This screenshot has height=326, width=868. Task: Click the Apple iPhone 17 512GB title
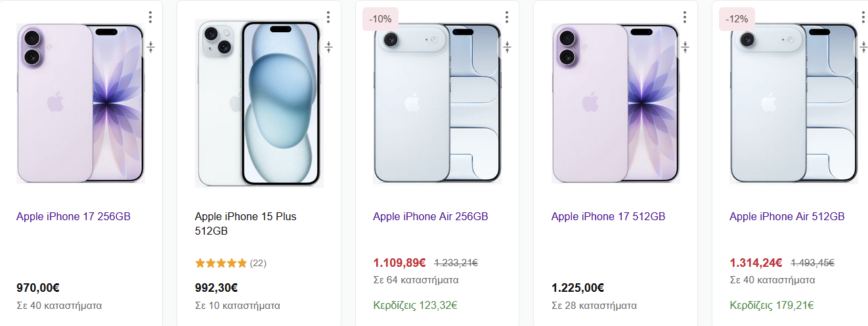[x=609, y=217]
